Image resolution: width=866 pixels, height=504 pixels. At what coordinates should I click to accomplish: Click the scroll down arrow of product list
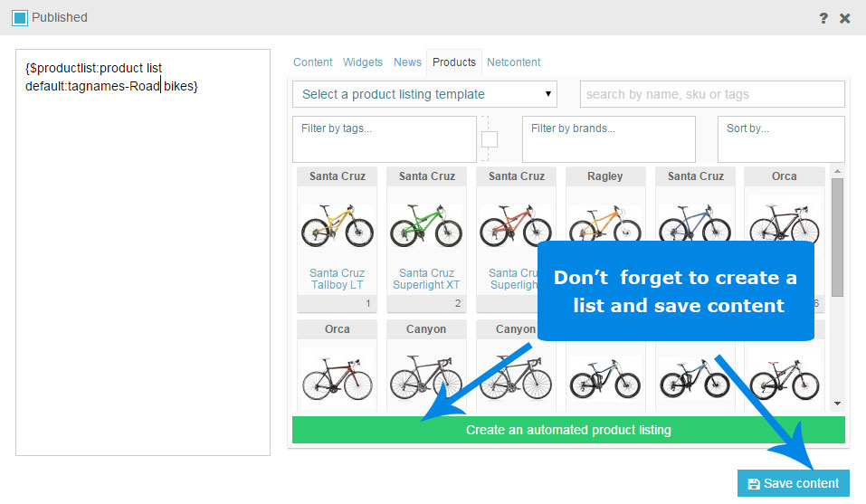click(837, 404)
